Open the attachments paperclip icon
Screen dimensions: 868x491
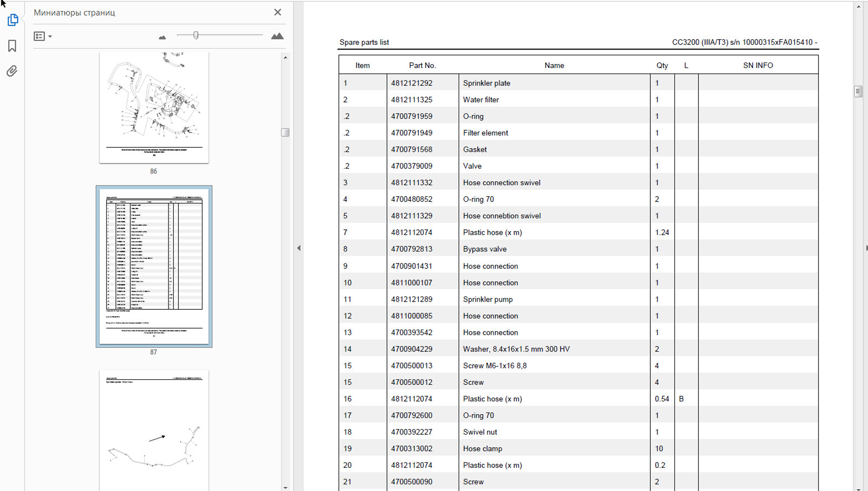click(12, 71)
